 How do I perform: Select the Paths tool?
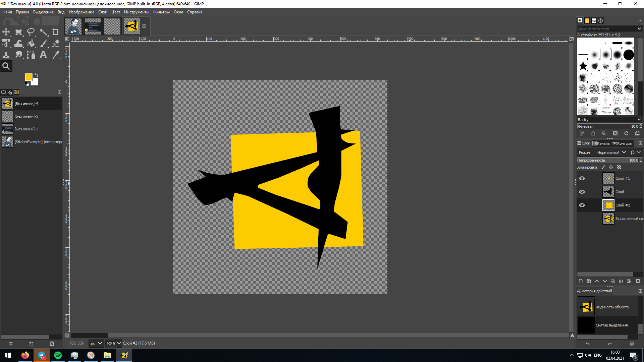pyautogui.click(x=31, y=55)
